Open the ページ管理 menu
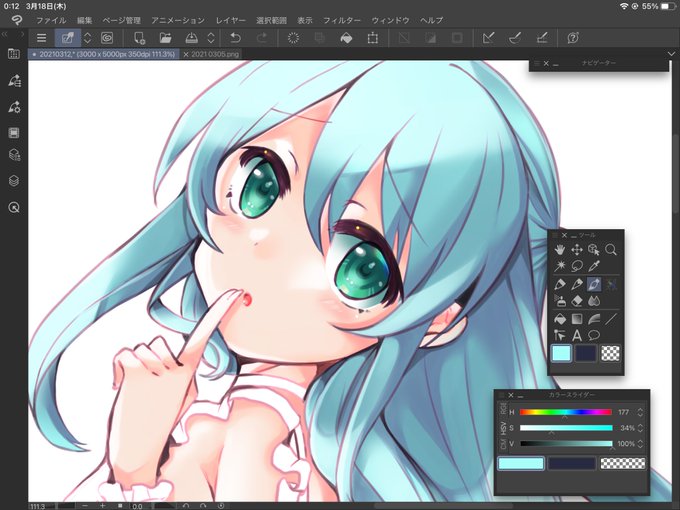680x510 pixels. (x=121, y=20)
